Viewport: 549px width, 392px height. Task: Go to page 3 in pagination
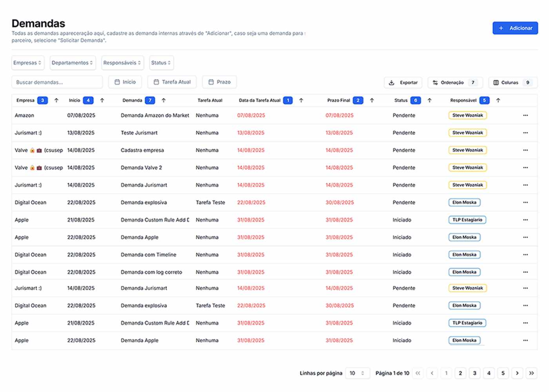coord(474,373)
